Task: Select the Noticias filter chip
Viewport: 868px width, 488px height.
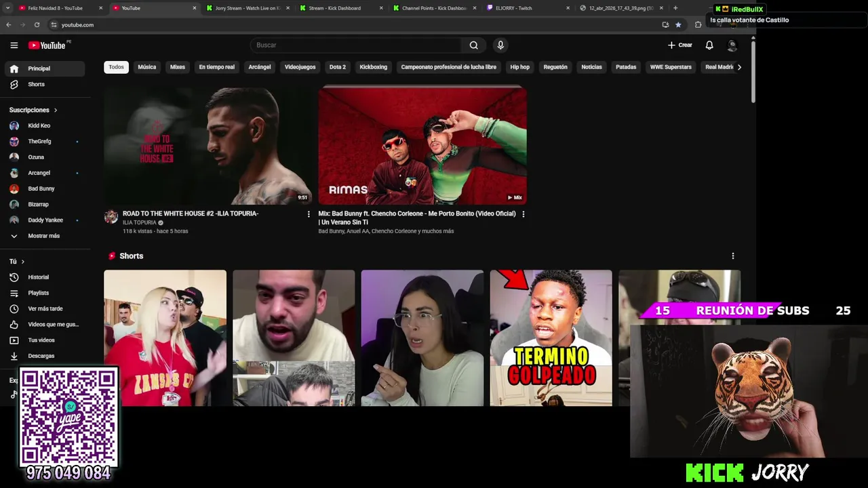Action: pos(592,67)
